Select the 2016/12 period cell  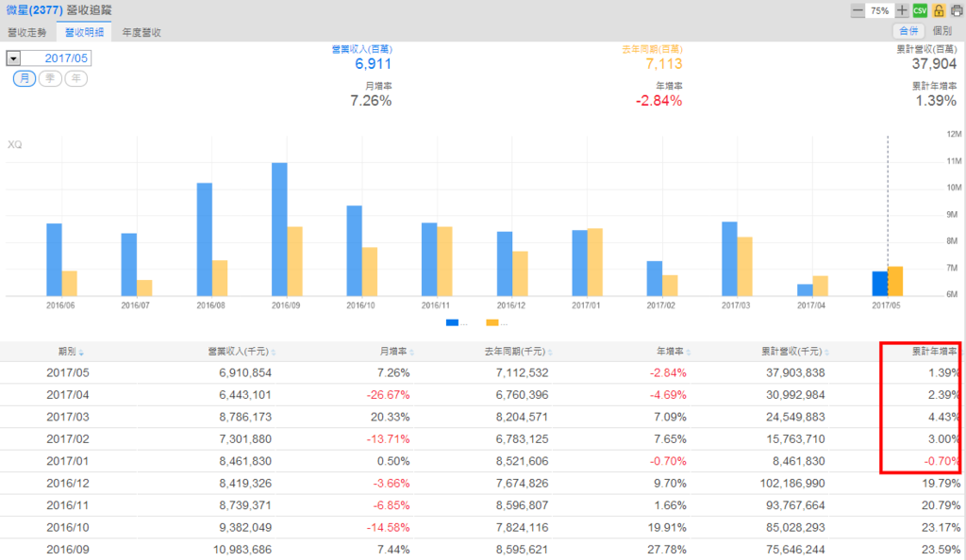[68, 484]
